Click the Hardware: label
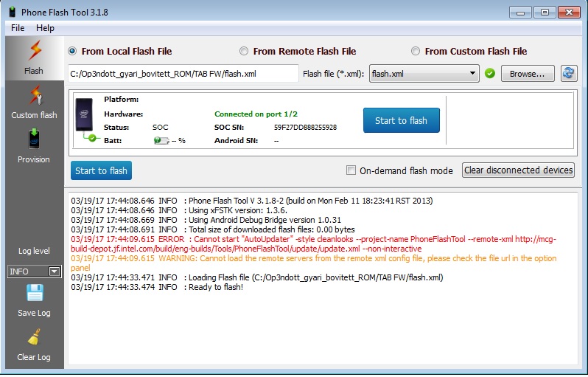The width and height of the screenshot is (588, 377). pos(123,114)
